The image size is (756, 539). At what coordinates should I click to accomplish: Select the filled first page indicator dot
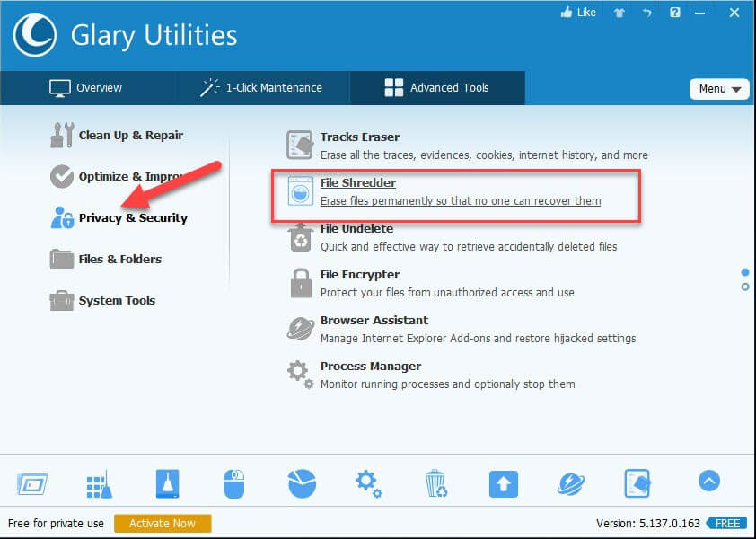pyautogui.click(x=745, y=272)
